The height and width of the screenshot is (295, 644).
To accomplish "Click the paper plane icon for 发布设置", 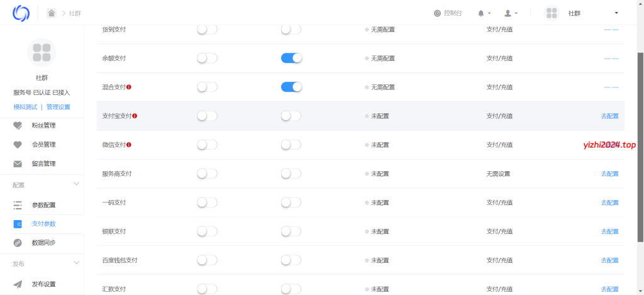I will [x=18, y=284].
